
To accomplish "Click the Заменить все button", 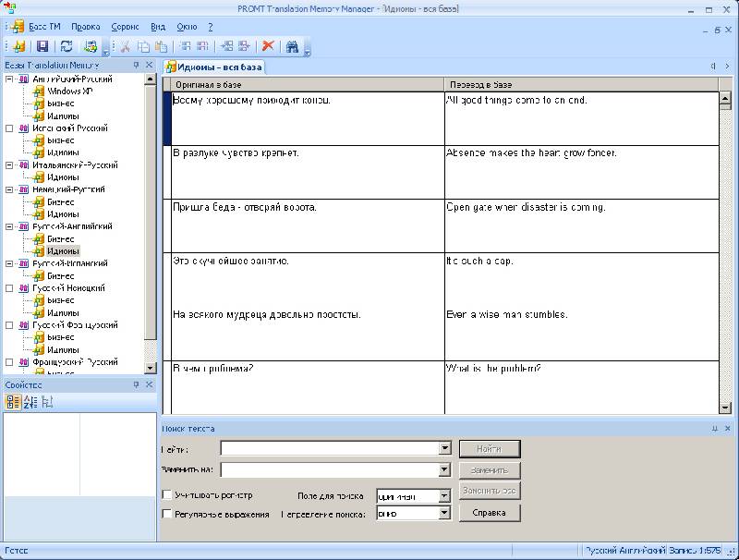I will 490,491.
